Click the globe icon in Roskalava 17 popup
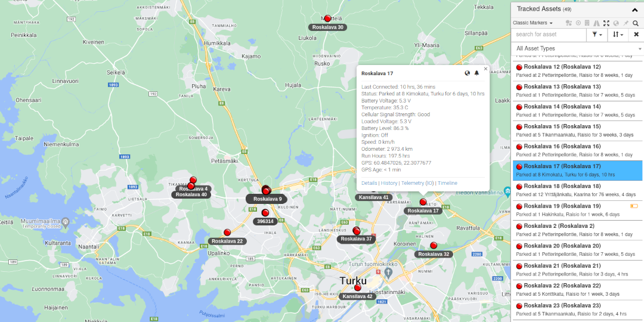Screen dimensions: 644x322 467,73
